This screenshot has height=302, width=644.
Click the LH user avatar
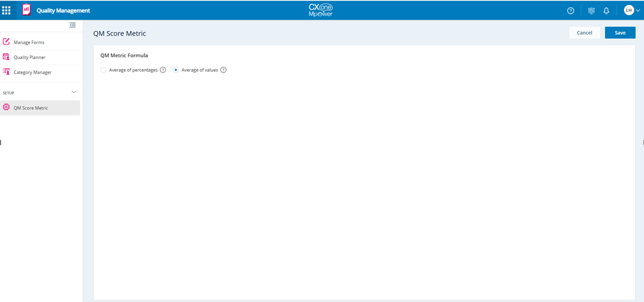pyautogui.click(x=629, y=10)
